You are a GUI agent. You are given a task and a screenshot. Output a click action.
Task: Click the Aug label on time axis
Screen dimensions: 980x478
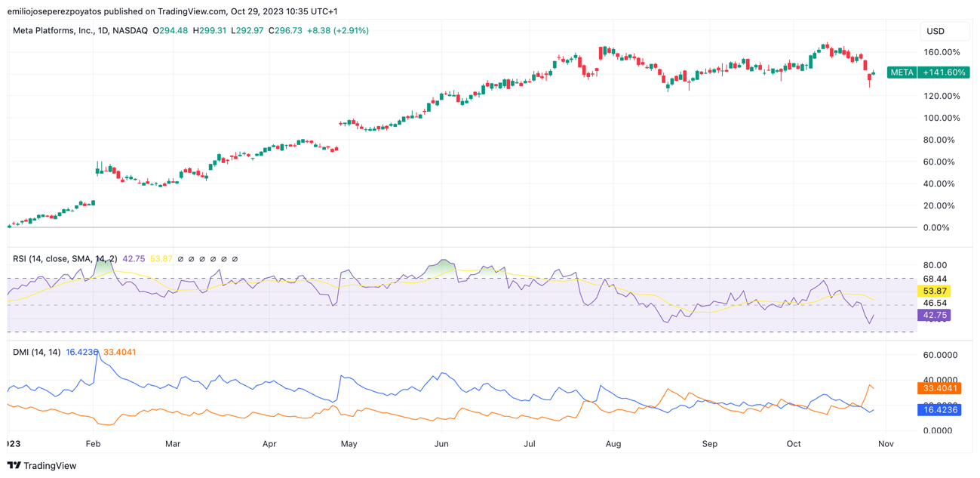[x=613, y=444]
